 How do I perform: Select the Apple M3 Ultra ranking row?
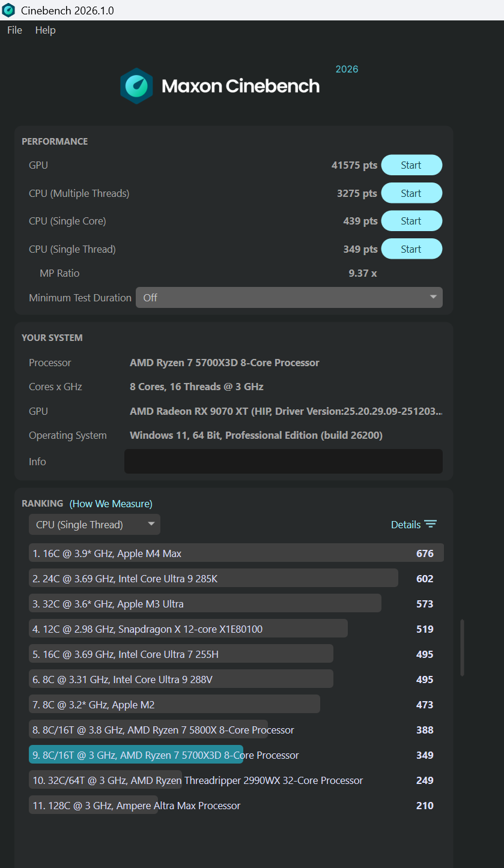[x=236, y=604]
